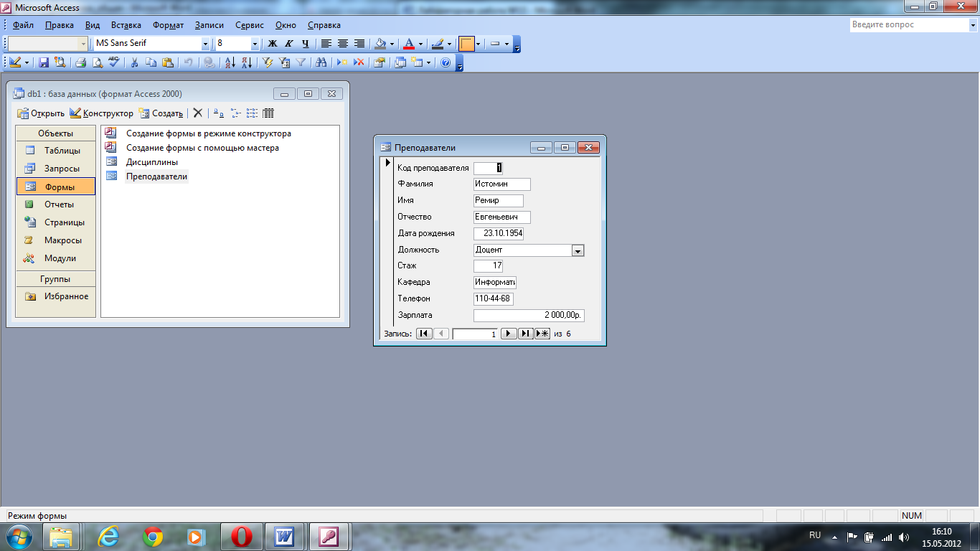Expand the font color dropdown arrow
Screen dimensions: 980x551
click(420, 44)
